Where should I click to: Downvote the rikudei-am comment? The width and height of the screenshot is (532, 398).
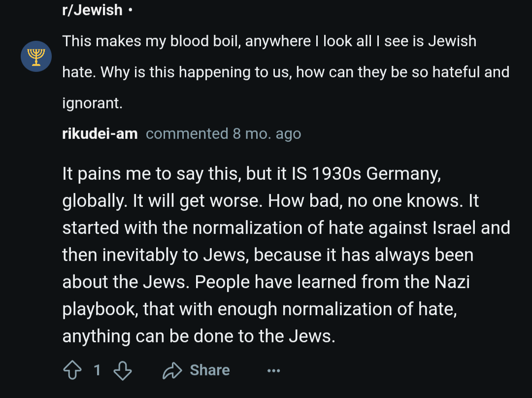pyautogui.click(x=123, y=370)
